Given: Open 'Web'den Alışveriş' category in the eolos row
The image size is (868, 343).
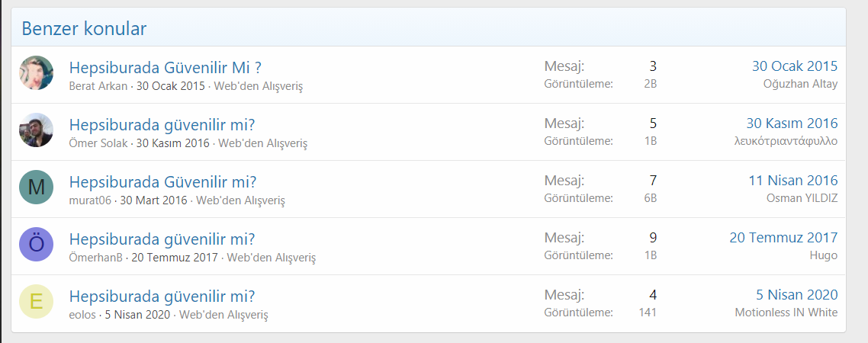Looking at the screenshot, I should pos(223,315).
